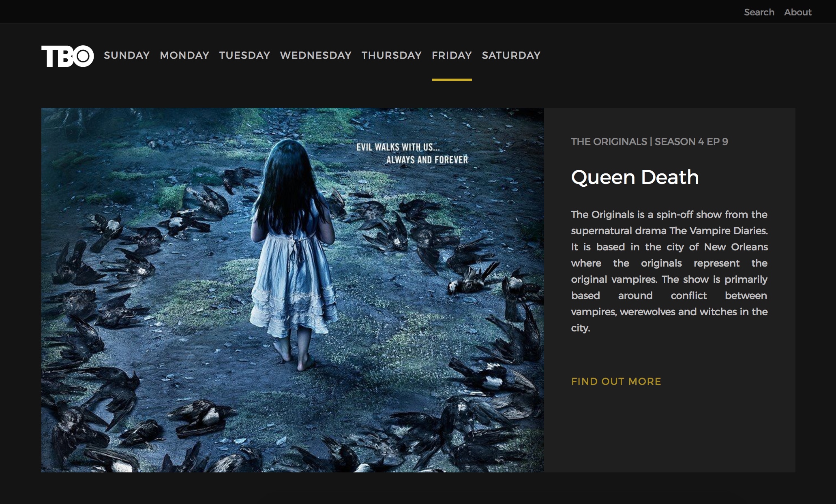The height and width of the screenshot is (504, 836).
Task: Switch to the Saturday tab
Action: pos(511,55)
